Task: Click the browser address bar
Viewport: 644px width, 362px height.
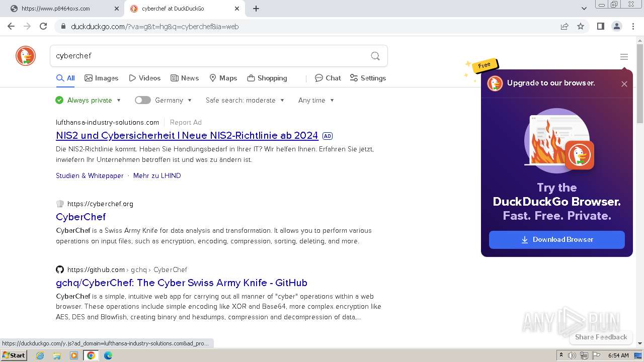Action: (312, 27)
